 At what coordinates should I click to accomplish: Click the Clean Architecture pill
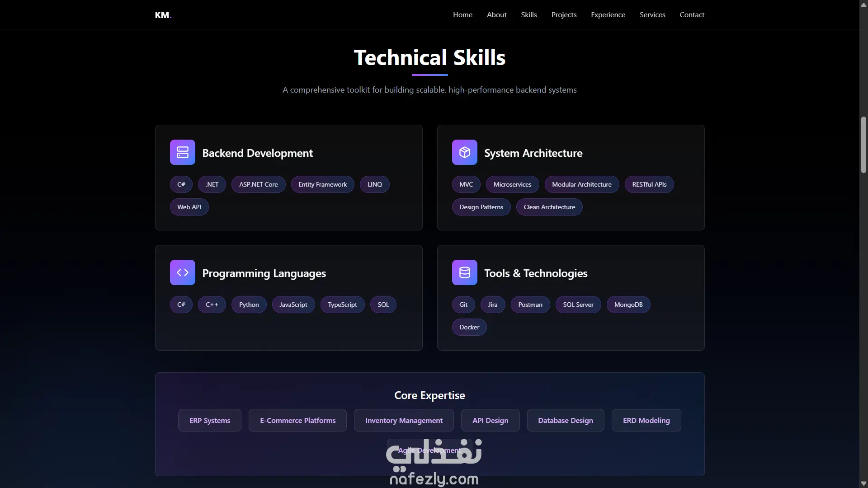coord(549,207)
